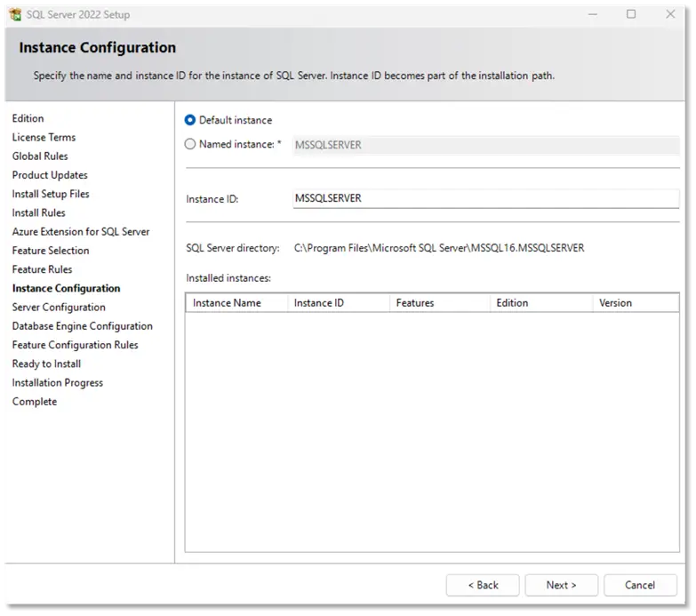Sort by the Edition column header
The width and height of the screenshot is (696, 616).
coord(541,303)
